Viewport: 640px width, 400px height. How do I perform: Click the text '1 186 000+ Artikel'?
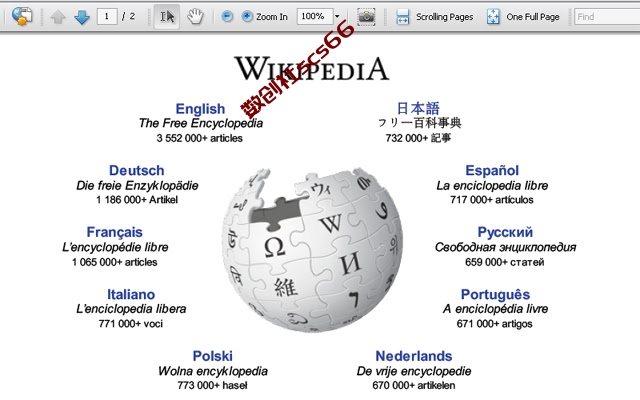pos(137,200)
